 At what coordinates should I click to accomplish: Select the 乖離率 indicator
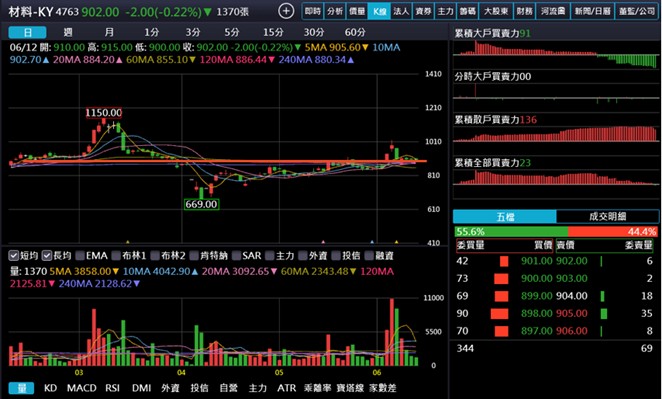[x=317, y=388]
